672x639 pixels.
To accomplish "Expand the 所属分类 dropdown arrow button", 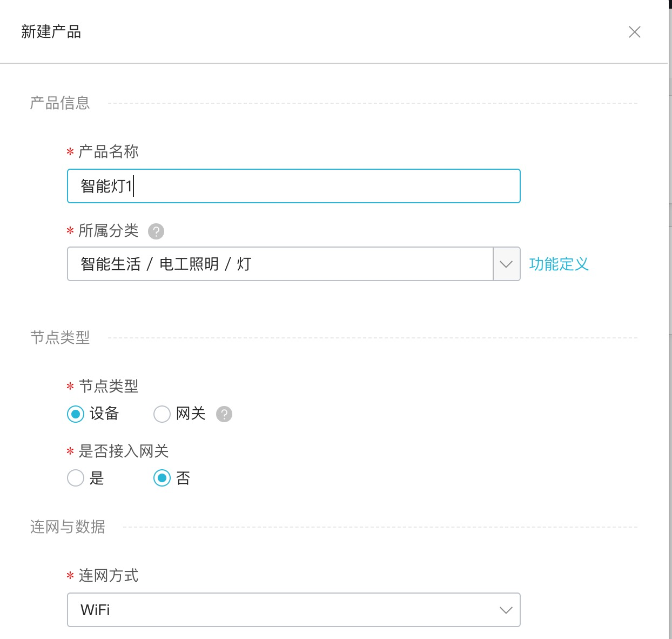I will [x=506, y=264].
